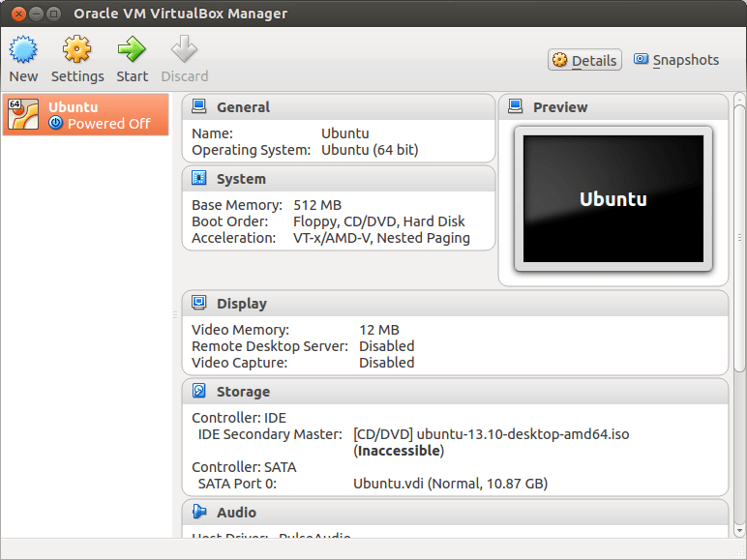Click the Storage section disk icon

coord(198,391)
